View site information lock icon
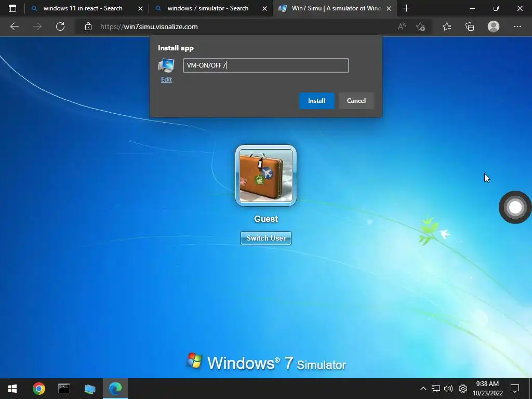Image resolution: width=532 pixels, height=399 pixels. (x=88, y=26)
